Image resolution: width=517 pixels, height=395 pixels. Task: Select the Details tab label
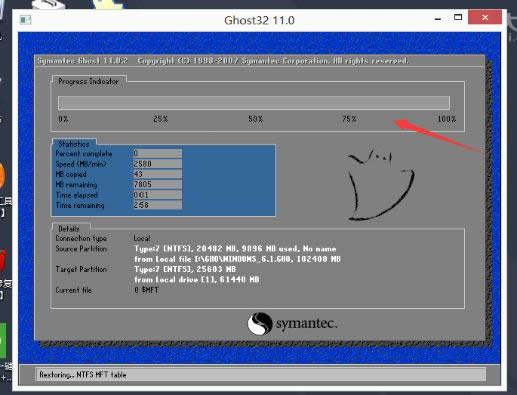click(69, 229)
